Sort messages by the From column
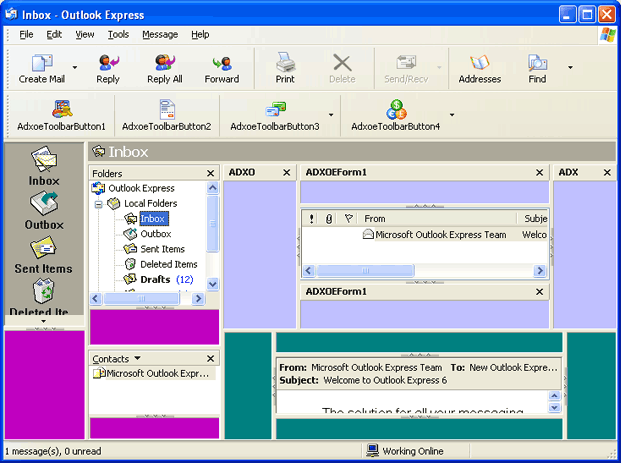 point(437,219)
